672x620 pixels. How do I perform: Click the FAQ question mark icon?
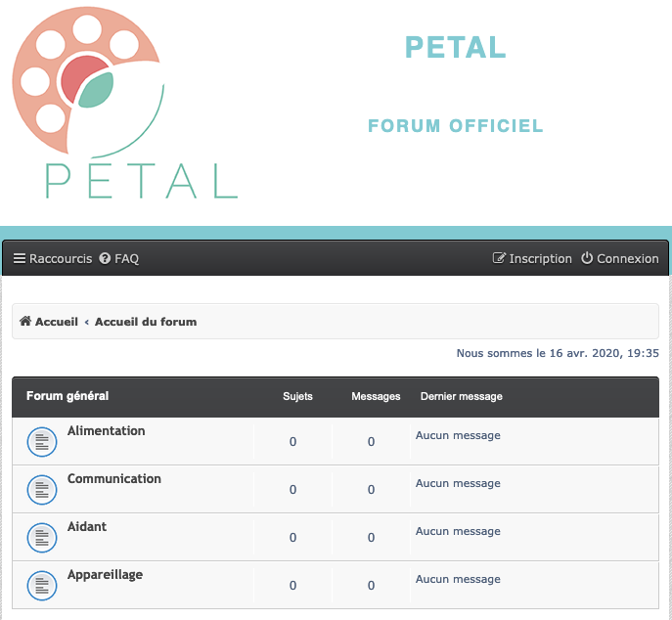(105, 258)
